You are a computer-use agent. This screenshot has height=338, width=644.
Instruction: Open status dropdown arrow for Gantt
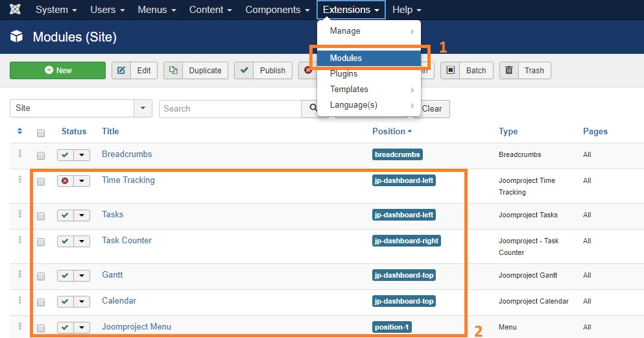(82, 276)
